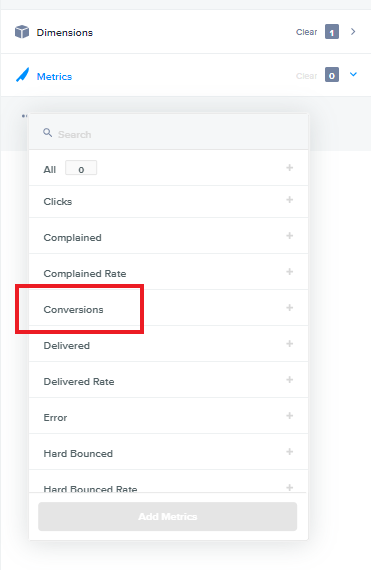Add Complained metric using its plus icon
The width and height of the screenshot is (371, 570).
pos(289,236)
